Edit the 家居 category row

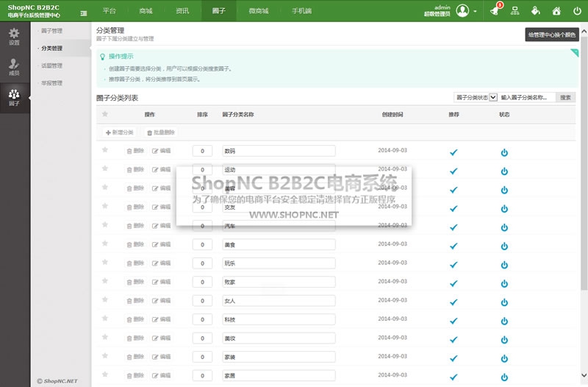click(161, 376)
